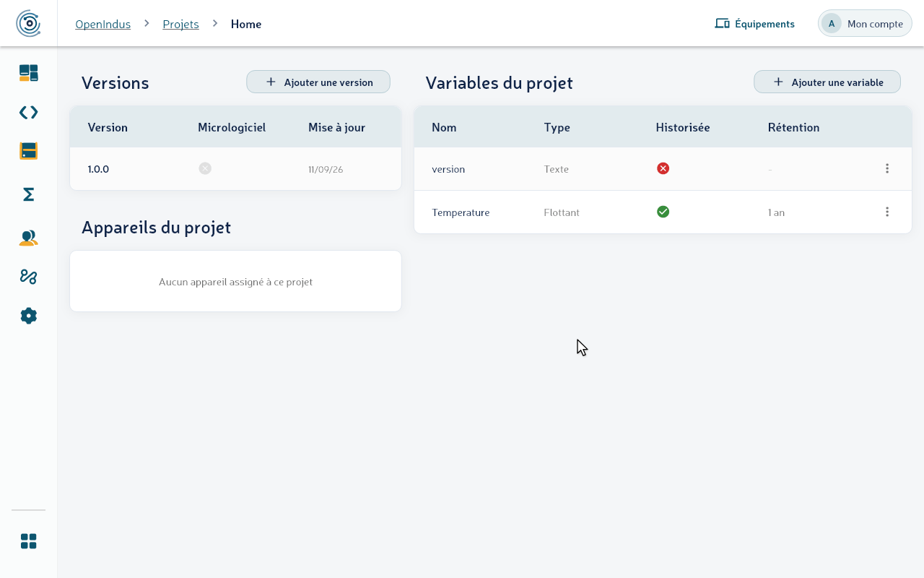Click the 'Appareils du projet' heading
This screenshot has height=578, width=924.
(x=156, y=227)
